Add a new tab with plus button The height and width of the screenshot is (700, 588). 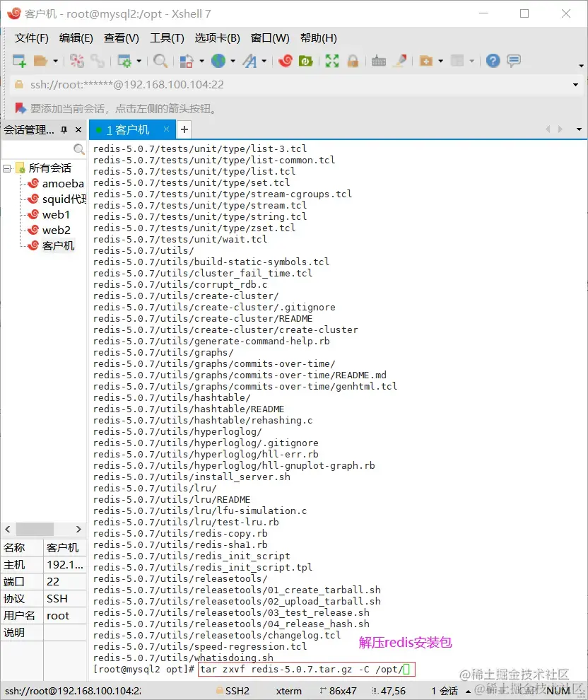pyautogui.click(x=184, y=130)
